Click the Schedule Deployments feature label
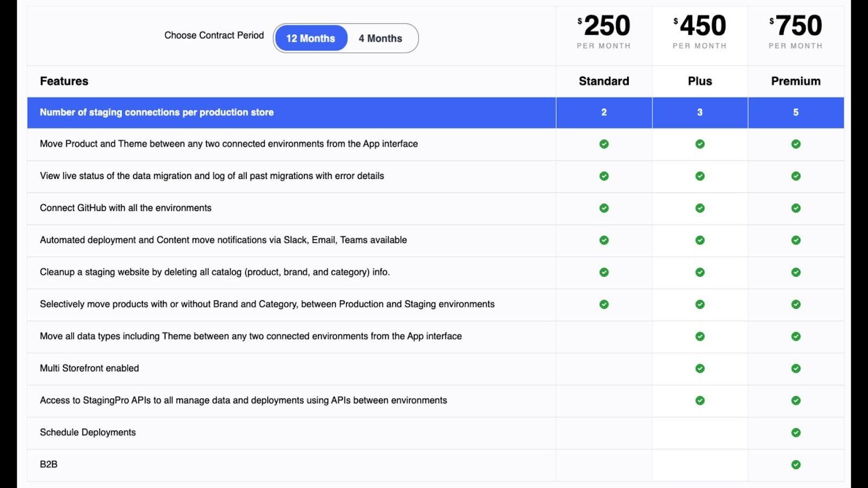Image resolution: width=868 pixels, height=488 pixels. 88,433
